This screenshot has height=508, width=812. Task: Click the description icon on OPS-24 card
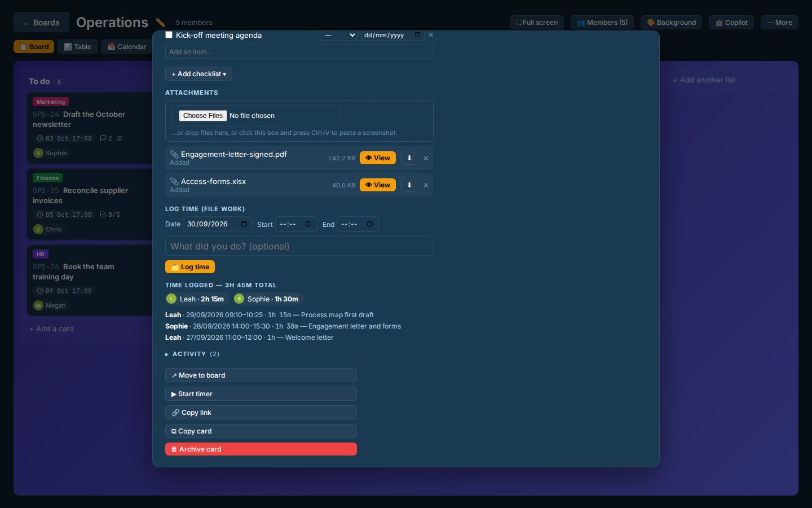click(x=120, y=138)
